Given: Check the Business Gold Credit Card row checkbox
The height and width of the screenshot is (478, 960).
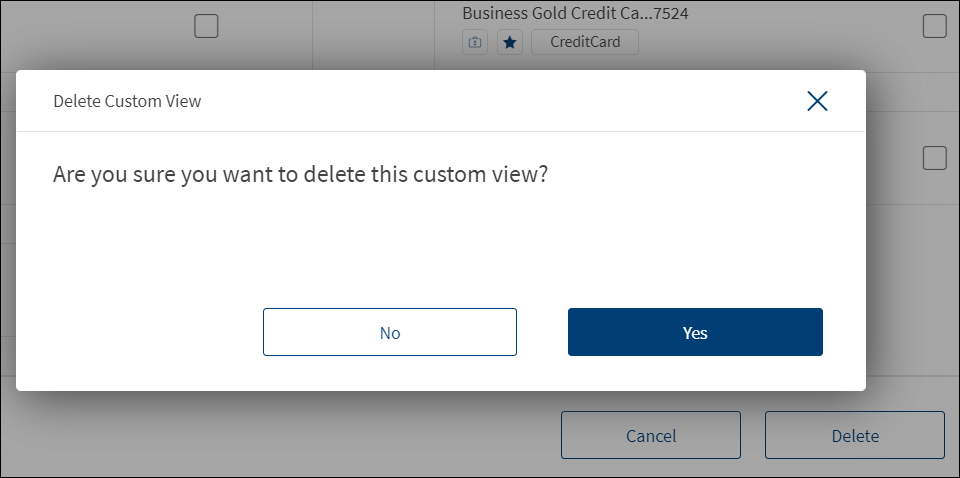Looking at the screenshot, I should 934,27.
